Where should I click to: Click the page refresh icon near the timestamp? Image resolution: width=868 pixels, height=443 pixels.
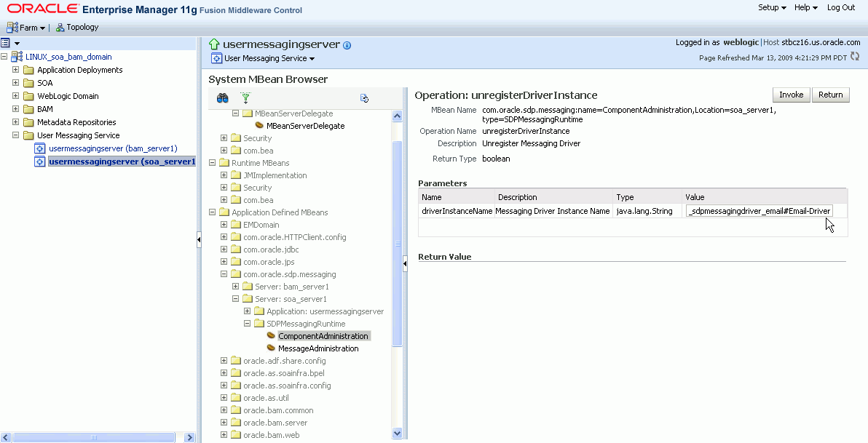coord(856,57)
